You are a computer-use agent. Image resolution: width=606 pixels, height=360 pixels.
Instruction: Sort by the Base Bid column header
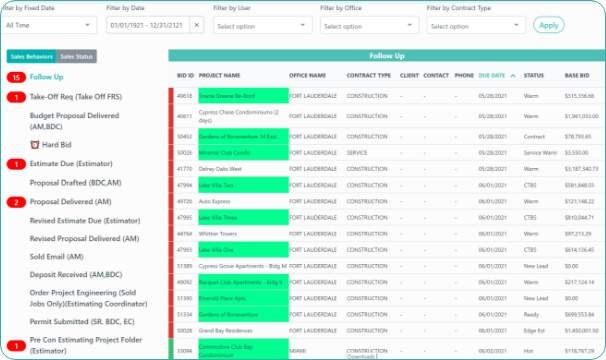coord(577,75)
